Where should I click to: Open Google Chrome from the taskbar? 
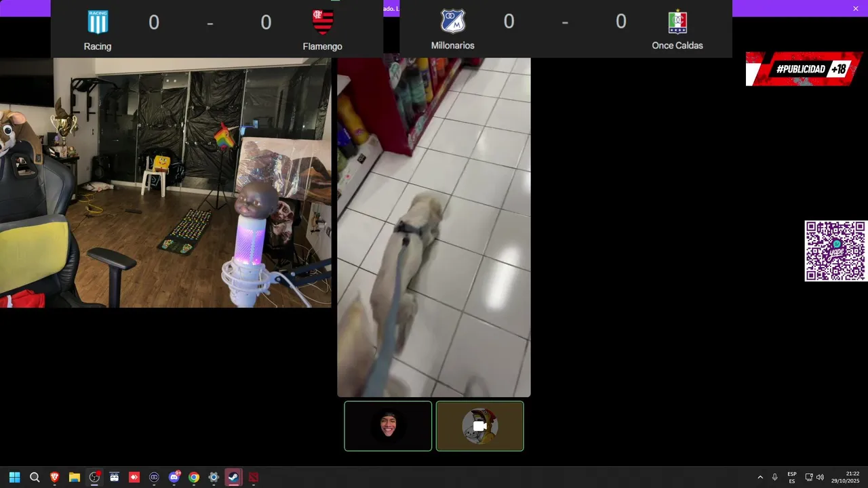click(194, 477)
